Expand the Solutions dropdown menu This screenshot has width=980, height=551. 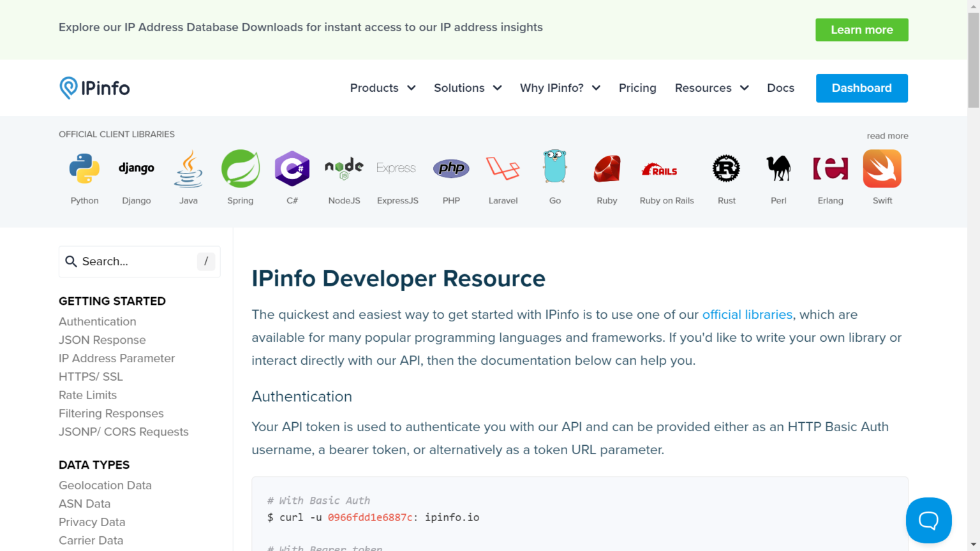point(468,88)
